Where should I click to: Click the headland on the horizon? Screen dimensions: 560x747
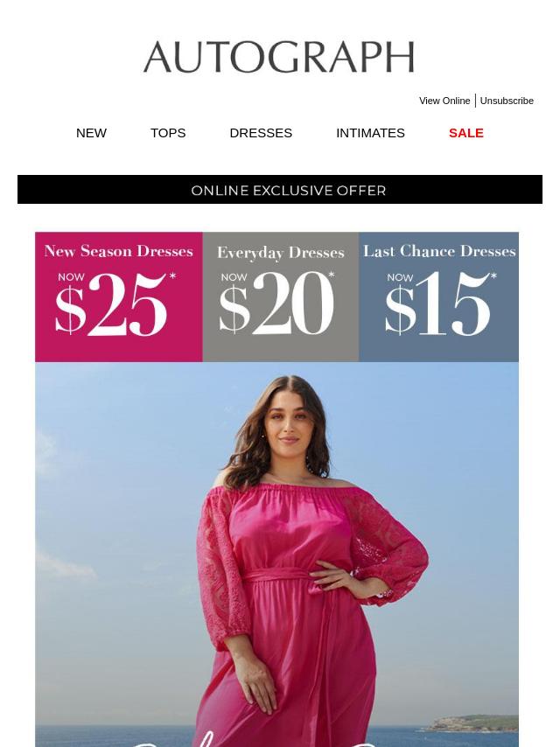[472, 723]
